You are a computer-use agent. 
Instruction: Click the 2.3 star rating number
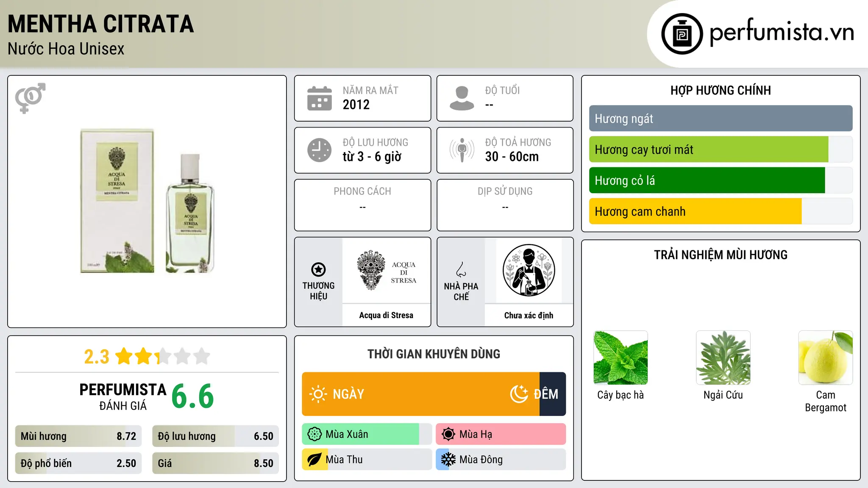97,357
